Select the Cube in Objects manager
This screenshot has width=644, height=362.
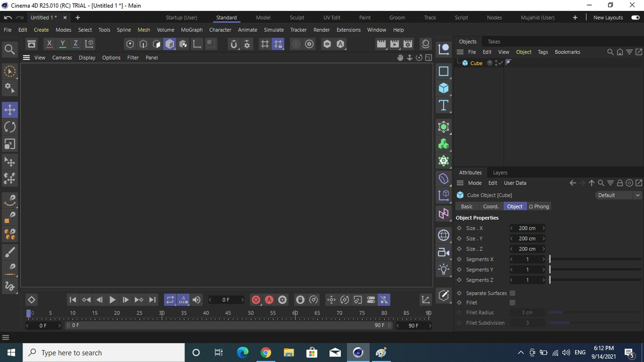(x=476, y=63)
